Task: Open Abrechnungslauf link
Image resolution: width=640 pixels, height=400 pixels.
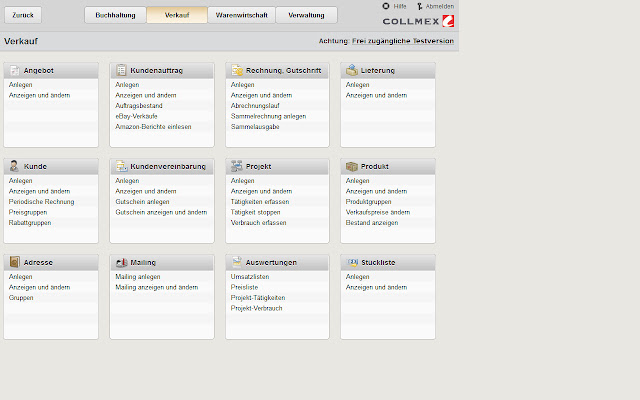Action: click(255, 106)
